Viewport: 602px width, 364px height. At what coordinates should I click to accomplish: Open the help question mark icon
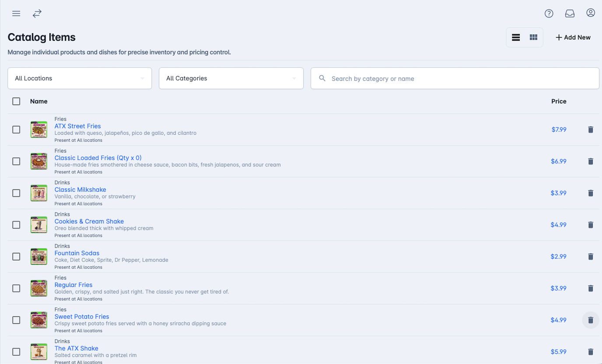point(549,14)
